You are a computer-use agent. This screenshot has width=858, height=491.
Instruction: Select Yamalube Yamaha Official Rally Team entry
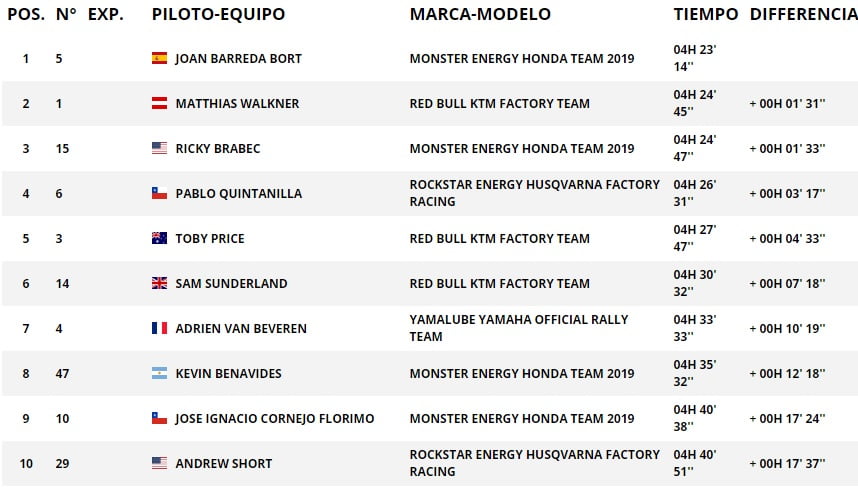pos(519,328)
